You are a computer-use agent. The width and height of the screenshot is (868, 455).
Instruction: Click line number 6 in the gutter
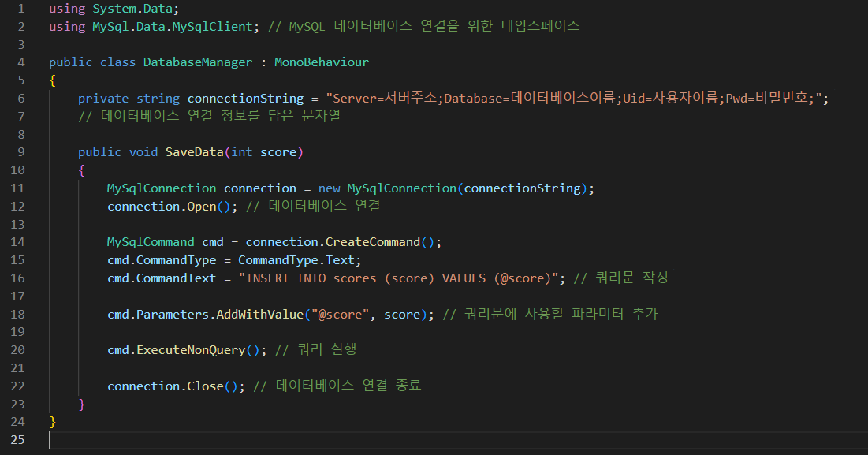21,99
